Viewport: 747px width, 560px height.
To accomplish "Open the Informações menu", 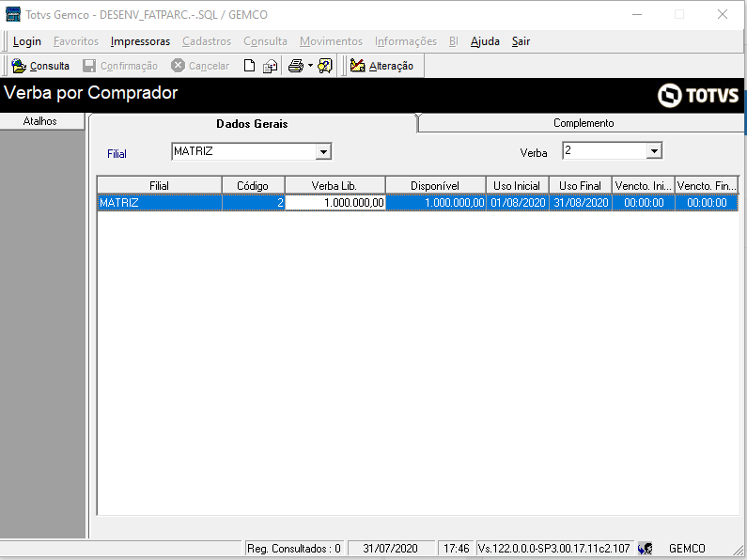I will click(405, 41).
